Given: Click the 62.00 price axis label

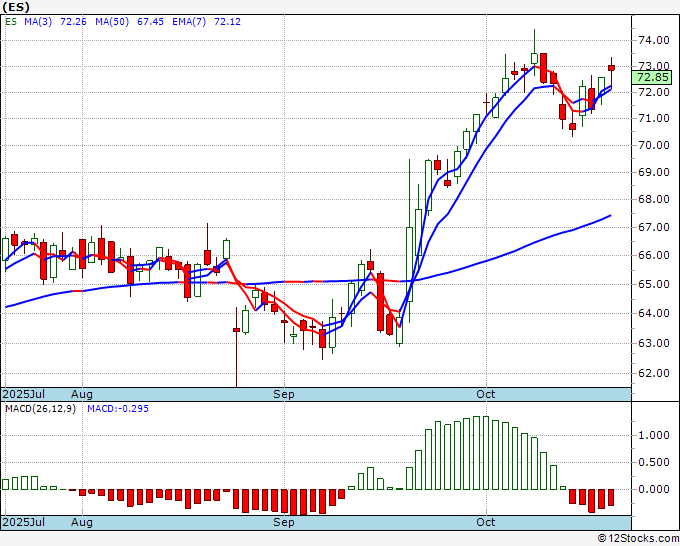Looking at the screenshot, I should 654,373.
